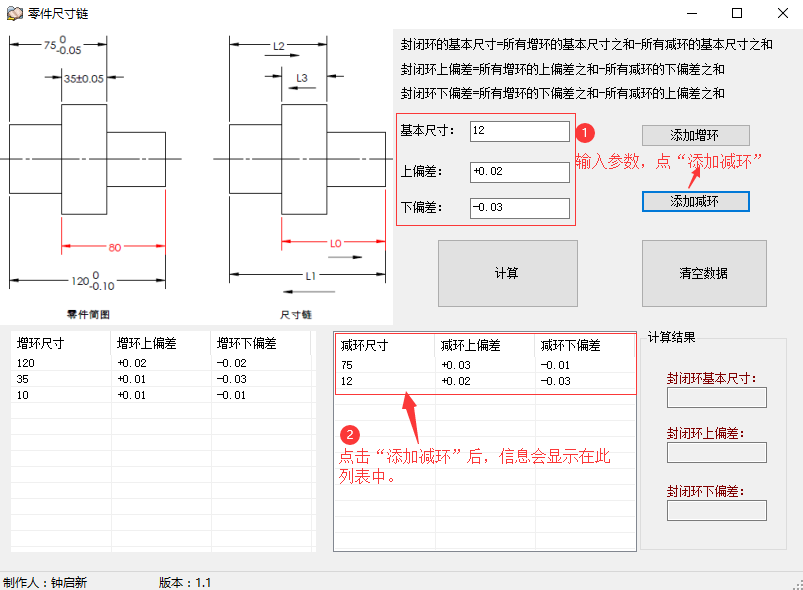
Task: Select the 增环 row with size 35
Action: point(161,379)
